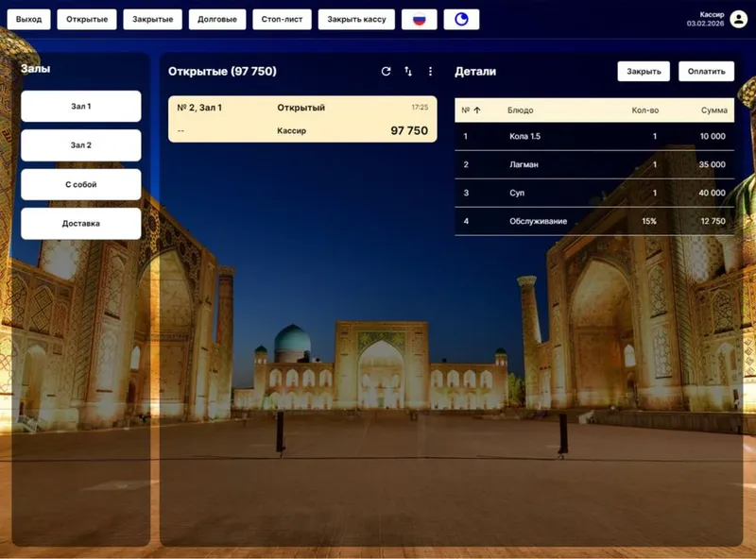Image resolution: width=756 pixels, height=559 pixels.
Task: Open the cashier profile avatar icon
Action: click(738, 19)
